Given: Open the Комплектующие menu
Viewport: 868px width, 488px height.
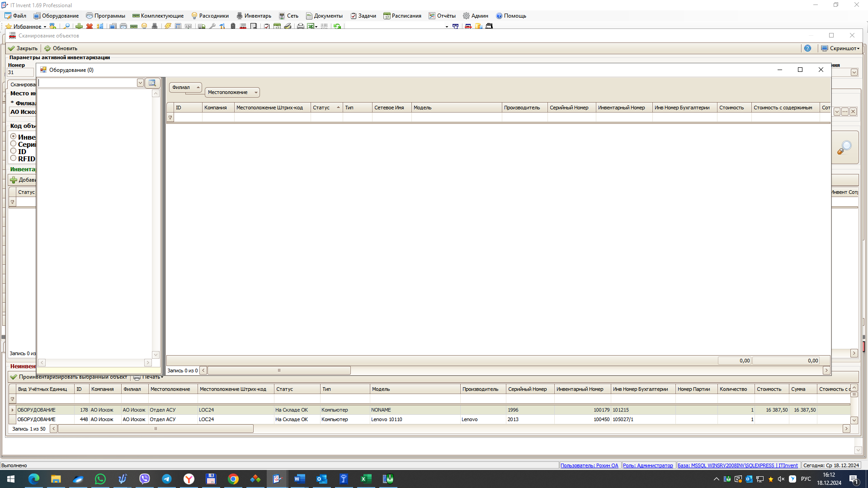Looking at the screenshot, I should (158, 16).
